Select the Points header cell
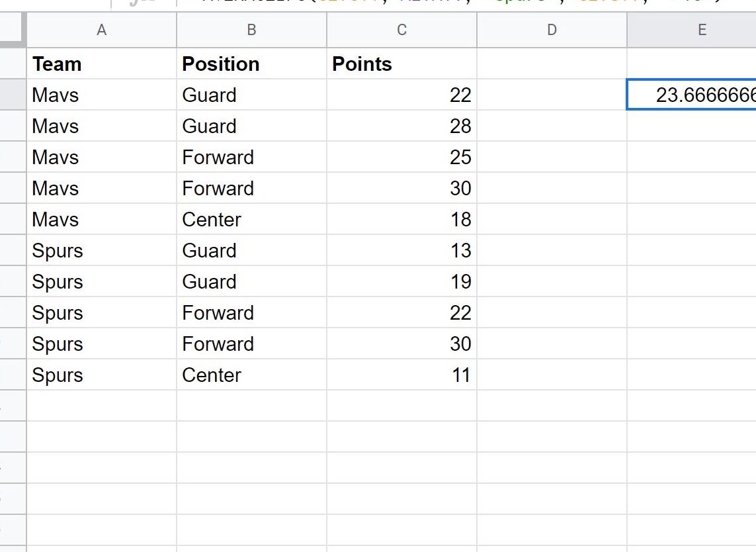 (401, 64)
